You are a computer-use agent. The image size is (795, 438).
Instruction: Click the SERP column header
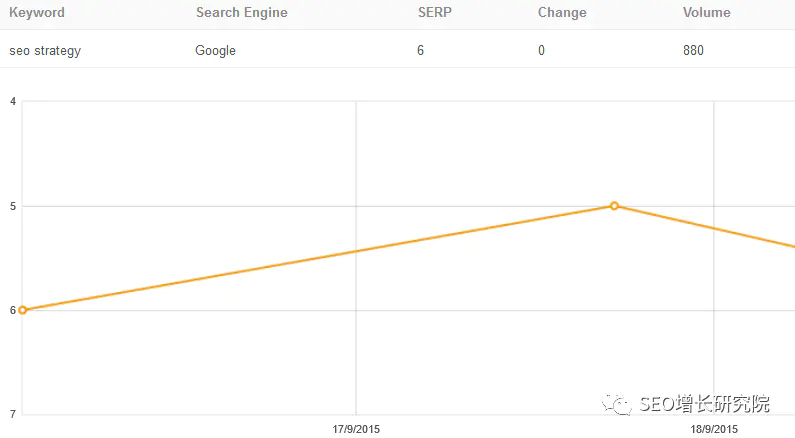(435, 13)
